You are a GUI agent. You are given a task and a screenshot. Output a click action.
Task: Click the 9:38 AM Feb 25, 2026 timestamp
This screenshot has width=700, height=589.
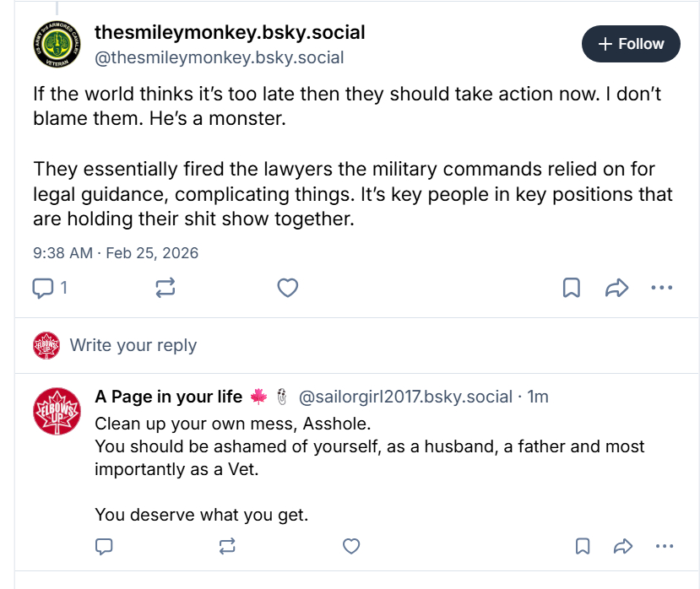(x=116, y=252)
